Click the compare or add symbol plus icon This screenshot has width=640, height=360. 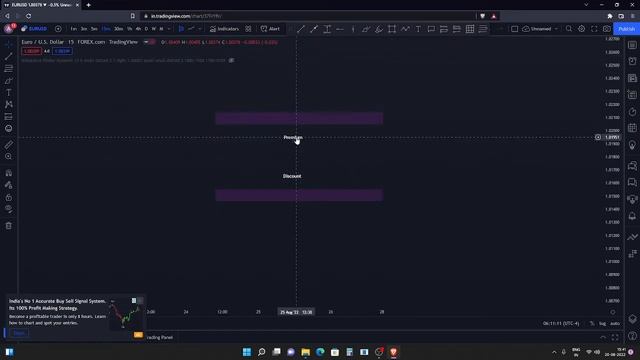pos(58,29)
